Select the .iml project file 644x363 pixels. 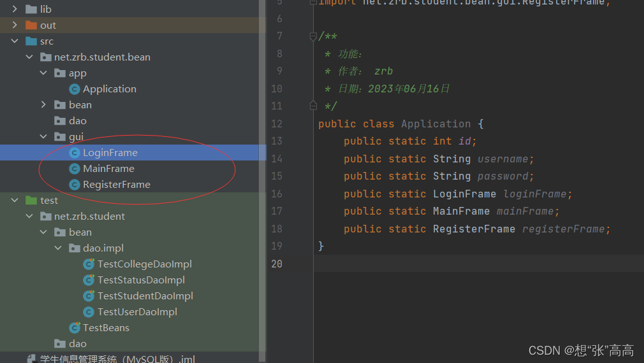117,359
